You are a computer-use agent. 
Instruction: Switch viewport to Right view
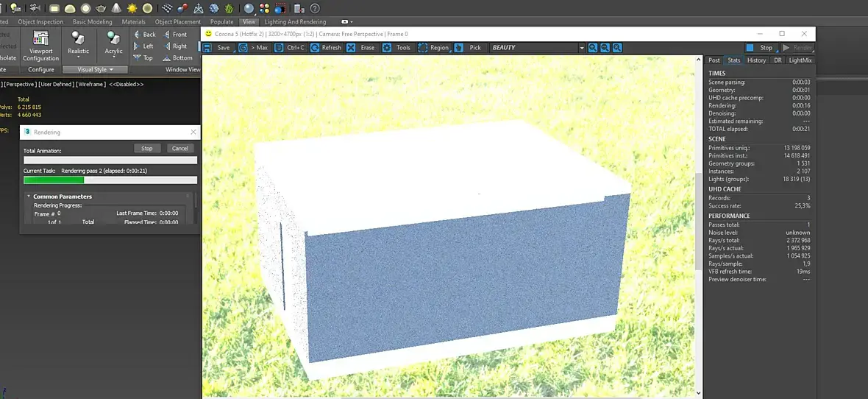click(176, 46)
